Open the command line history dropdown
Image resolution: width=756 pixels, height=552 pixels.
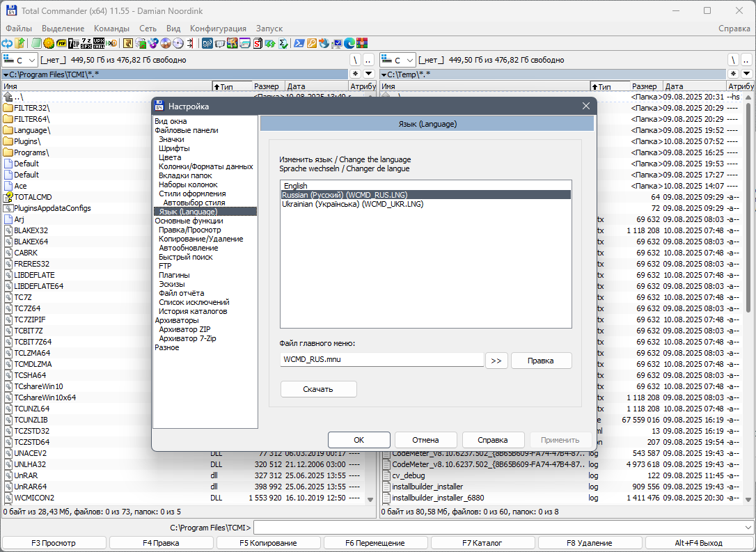pyautogui.click(x=748, y=528)
